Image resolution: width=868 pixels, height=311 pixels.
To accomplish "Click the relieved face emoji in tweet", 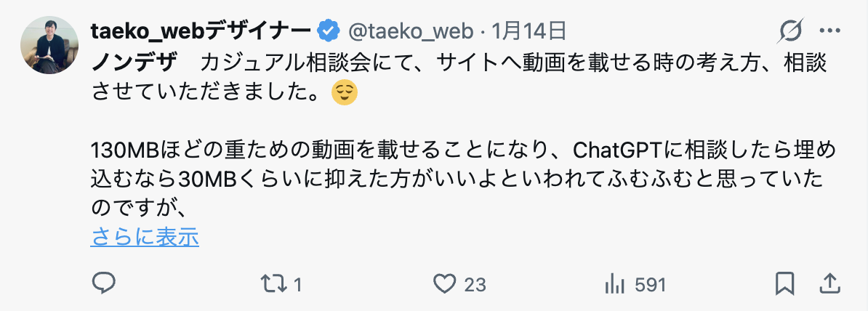I will click(x=344, y=93).
